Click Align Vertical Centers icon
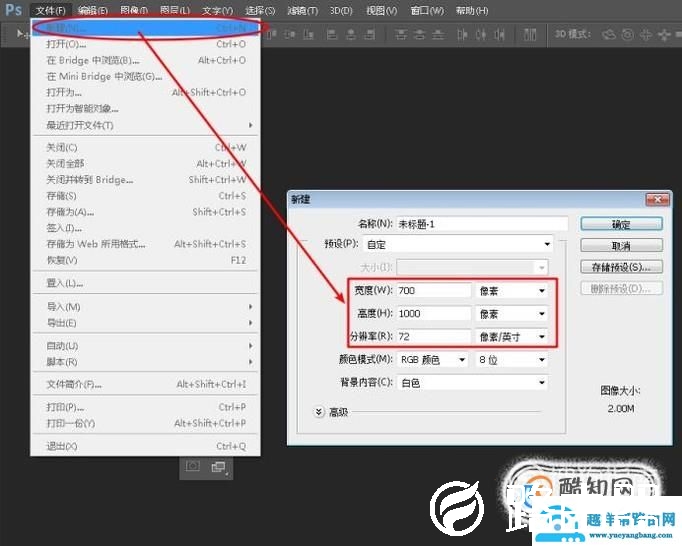The image size is (682, 546). coord(290,34)
